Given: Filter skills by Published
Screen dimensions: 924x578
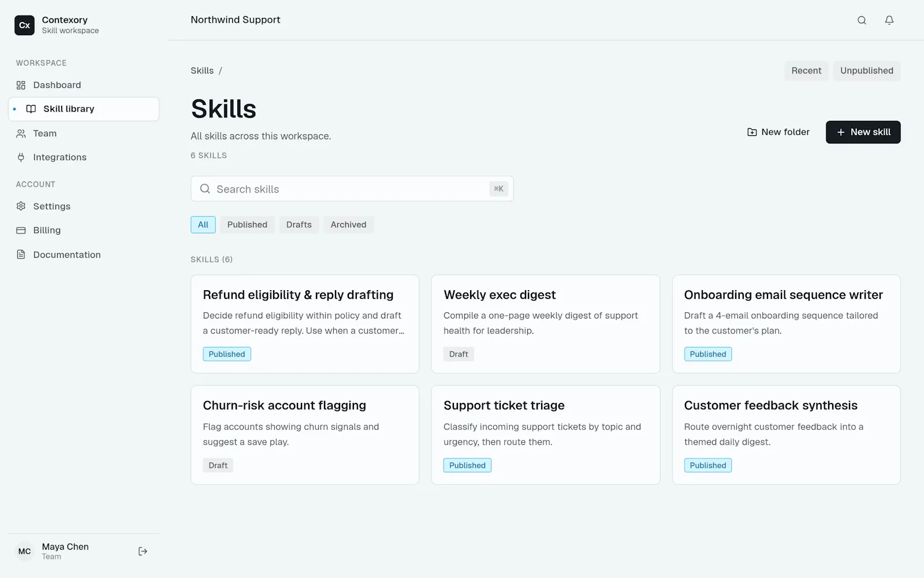Looking at the screenshot, I should [247, 225].
